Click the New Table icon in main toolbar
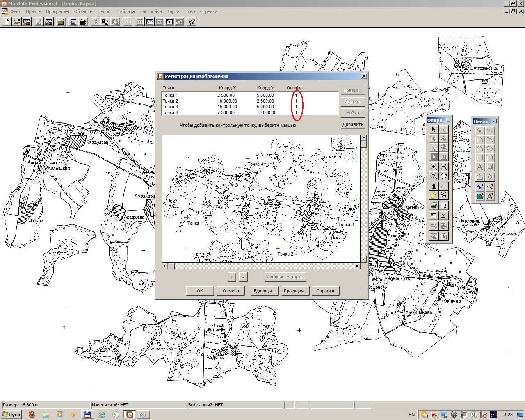This screenshot has height=420, width=525. coord(7,22)
